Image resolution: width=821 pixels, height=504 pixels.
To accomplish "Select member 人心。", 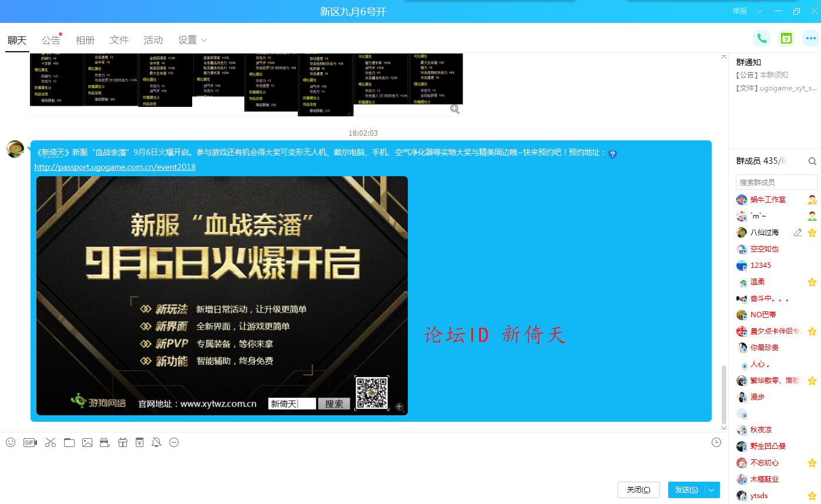I will point(760,364).
